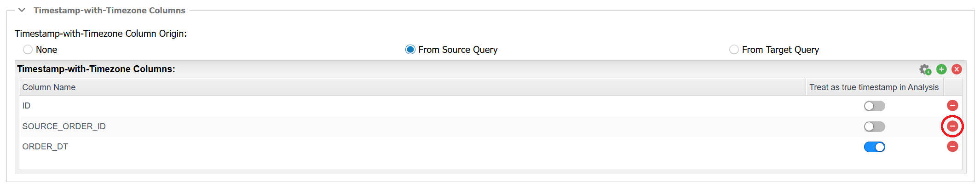980x188 pixels.
Task: Delete the SOURCE_ORDER_ID row
Action: point(952,126)
